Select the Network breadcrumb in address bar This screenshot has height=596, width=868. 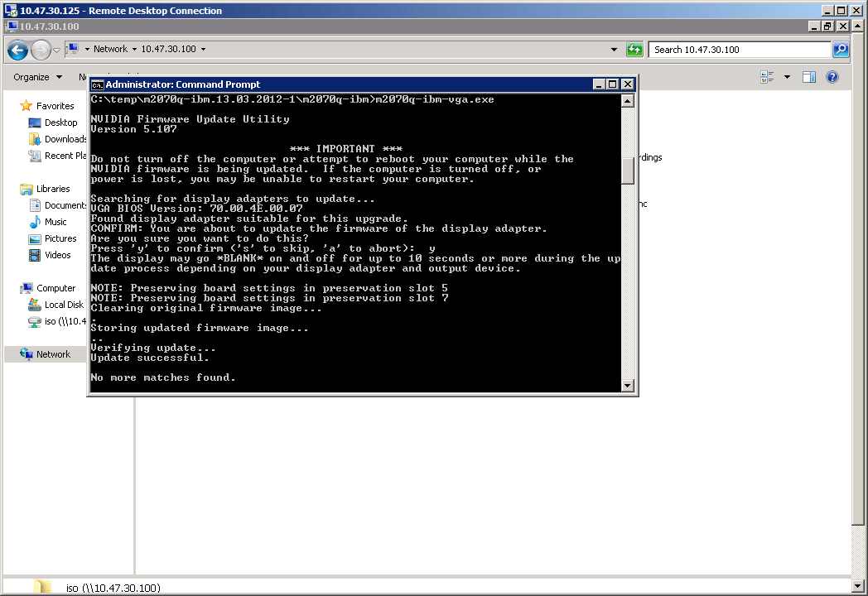[110, 49]
